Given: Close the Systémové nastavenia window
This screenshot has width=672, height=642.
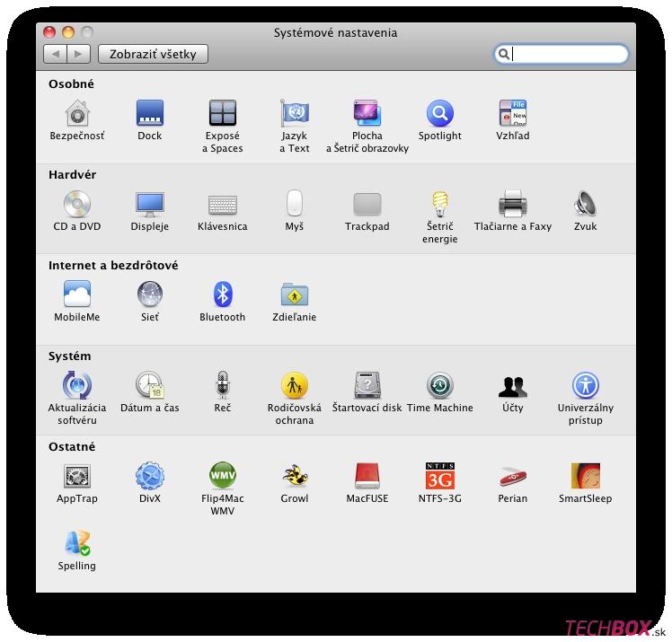Looking at the screenshot, I should point(49,32).
